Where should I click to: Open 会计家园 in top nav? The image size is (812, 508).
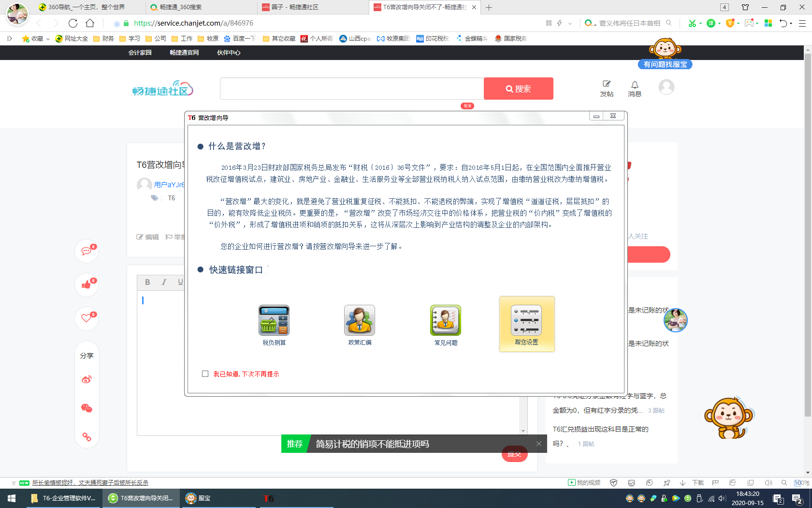[140, 53]
